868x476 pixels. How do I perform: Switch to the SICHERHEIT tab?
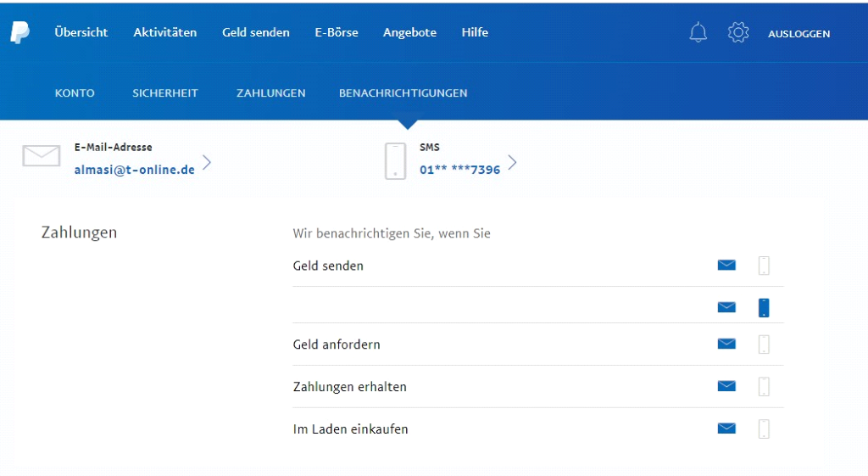[165, 93]
